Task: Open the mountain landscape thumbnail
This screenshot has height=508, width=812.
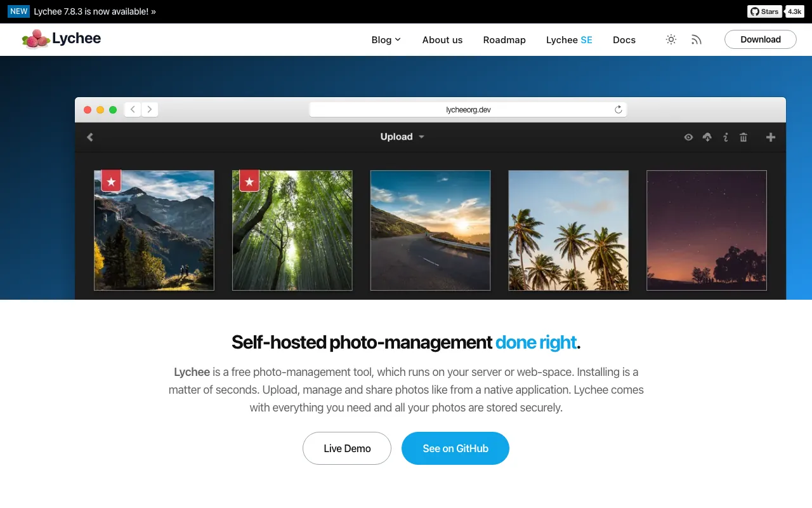Action: (154, 231)
